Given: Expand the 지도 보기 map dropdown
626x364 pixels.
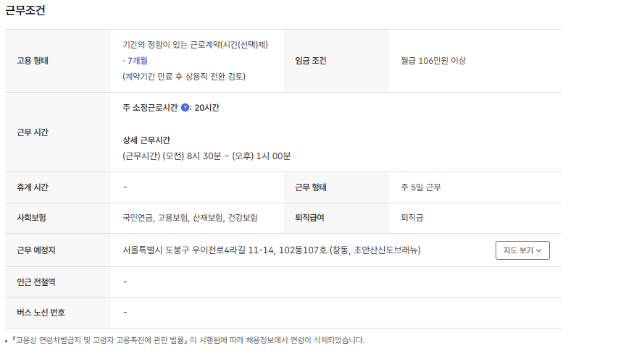Looking at the screenshot, I should tap(522, 250).
